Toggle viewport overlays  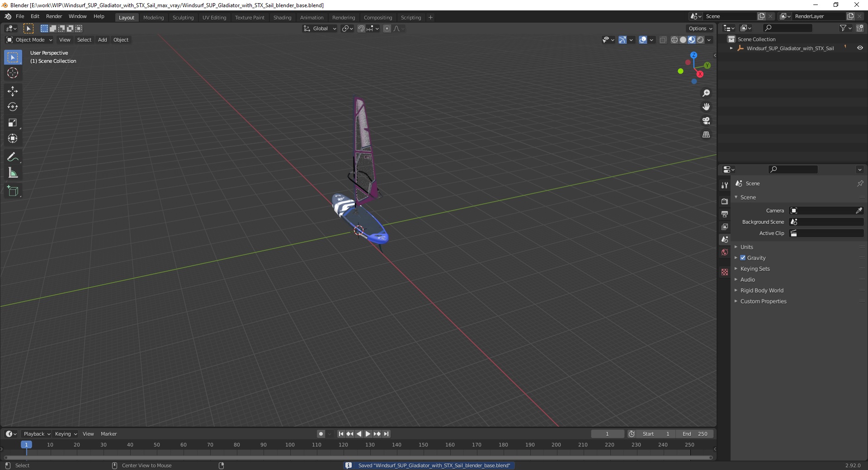[x=643, y=40]
